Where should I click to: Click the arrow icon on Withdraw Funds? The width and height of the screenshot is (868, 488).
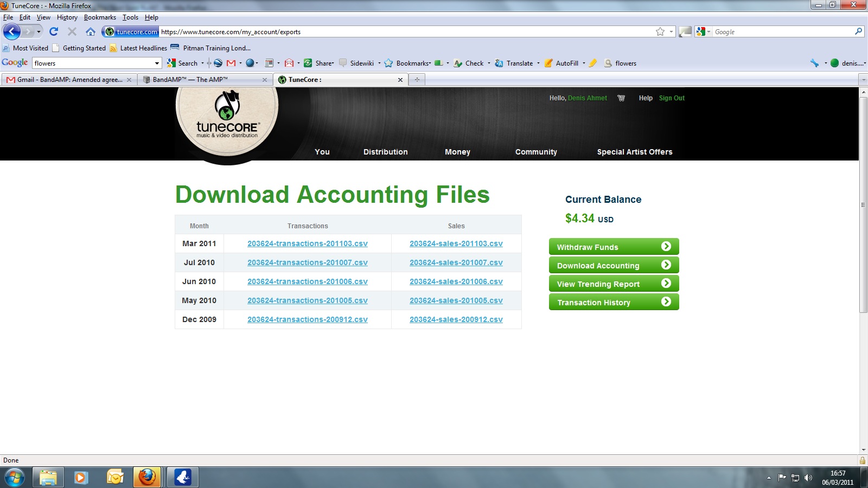(666, 246)
